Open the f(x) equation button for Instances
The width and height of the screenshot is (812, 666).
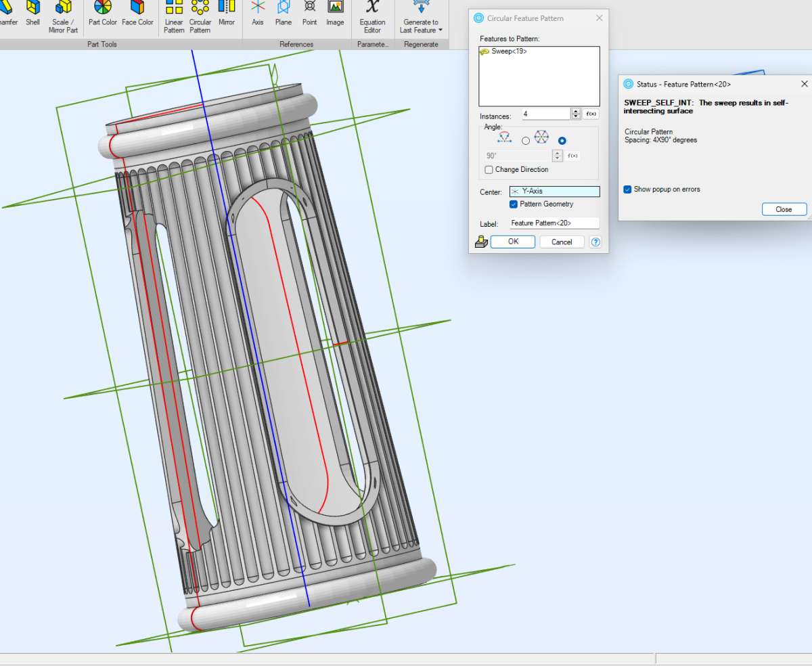coord(591,114)
